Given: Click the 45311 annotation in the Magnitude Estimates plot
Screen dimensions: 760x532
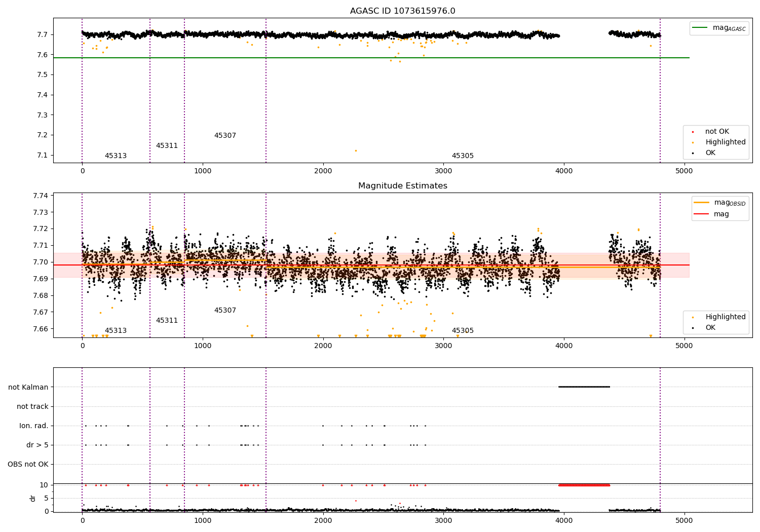Looking at the screenshot, I should tap(167, 321).
